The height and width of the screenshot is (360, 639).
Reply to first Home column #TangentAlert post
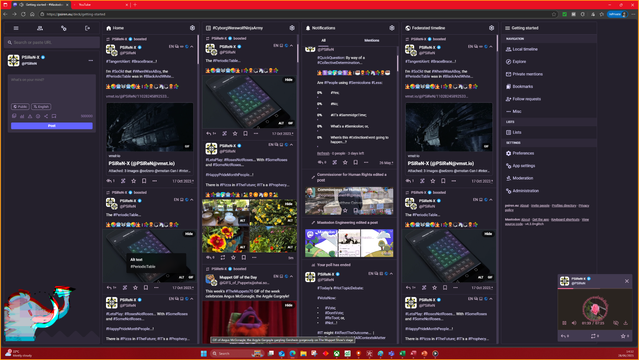(110, 181)
